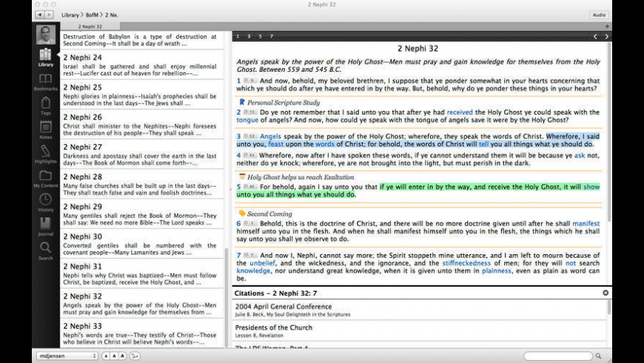
Task: Open the History sidebar section
Action: (46, 203)
